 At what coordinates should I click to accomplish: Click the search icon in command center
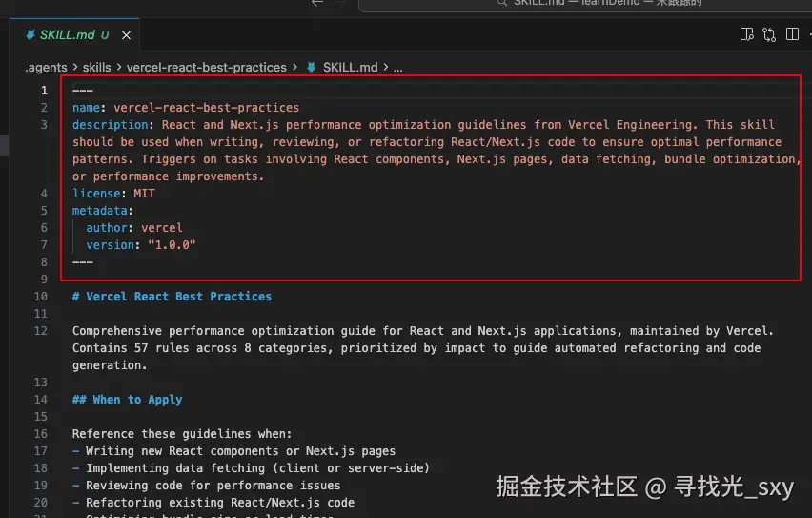pos(501,3)
